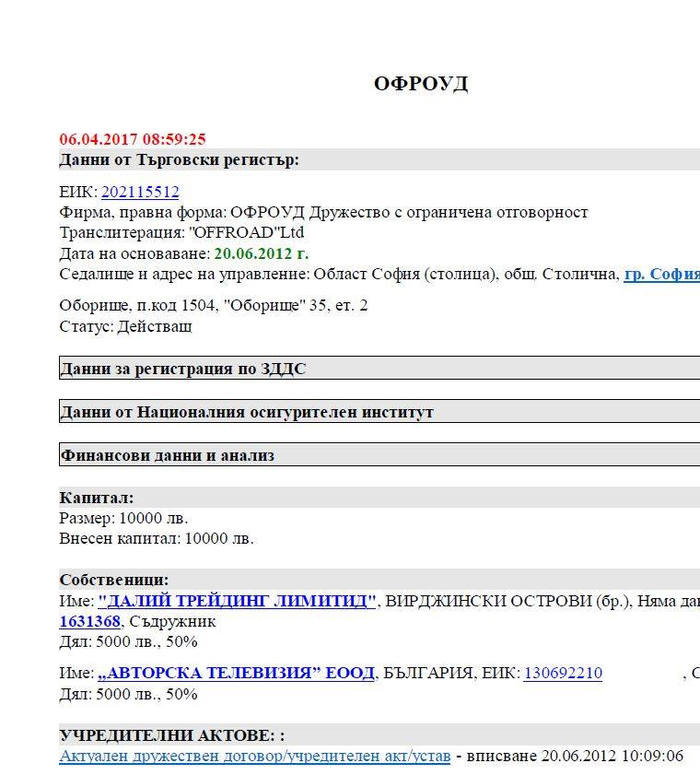Open the EIK link 130692210
Viewport: 700px width, 775px height.
tap(563, 673)
